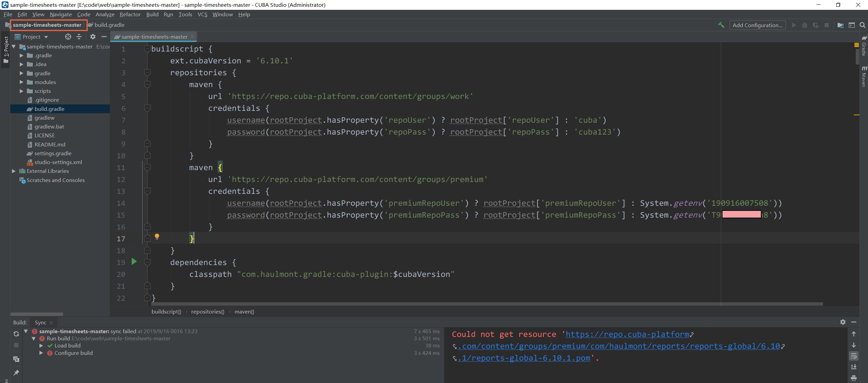Open the Project Structure toolbar icon
Image resolution: width=868 pixels, height=383 pixels.
[x=841, y=25]
